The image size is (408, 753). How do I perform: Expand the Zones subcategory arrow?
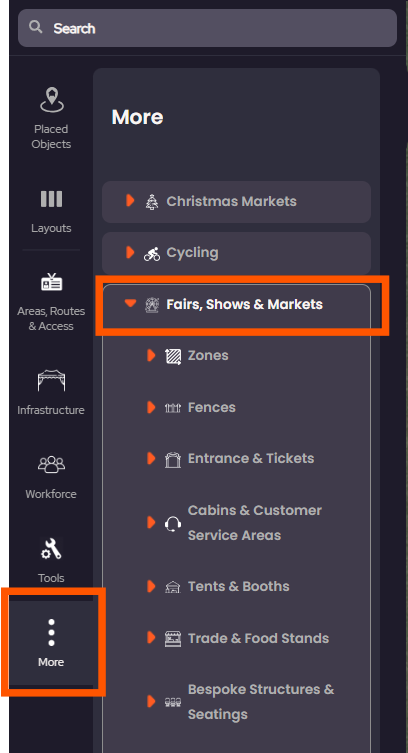tap(151, 355)
